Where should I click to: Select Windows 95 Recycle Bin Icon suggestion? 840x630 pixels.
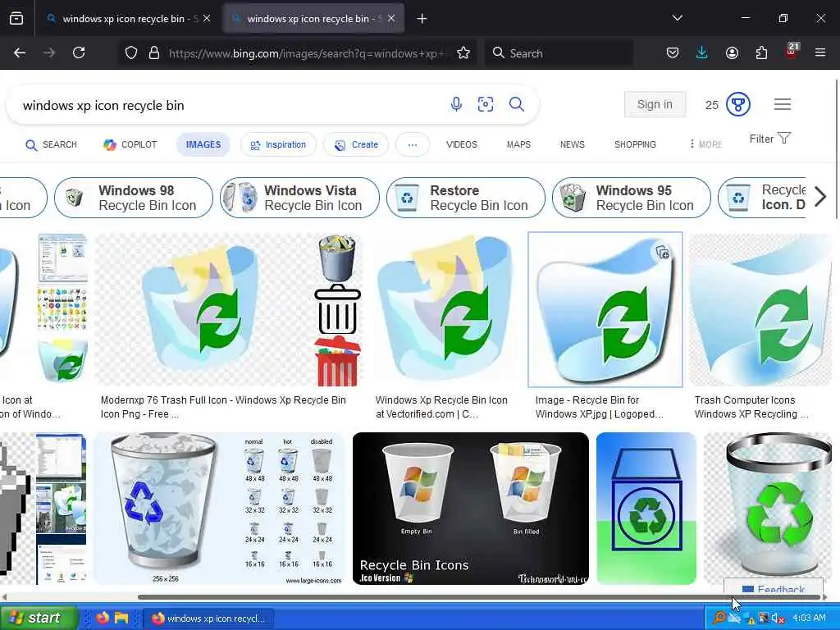point(632,198)
